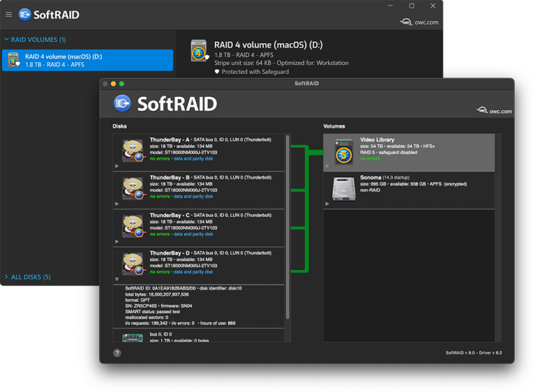Open the owc.com link in Mac window

[494, 111]
